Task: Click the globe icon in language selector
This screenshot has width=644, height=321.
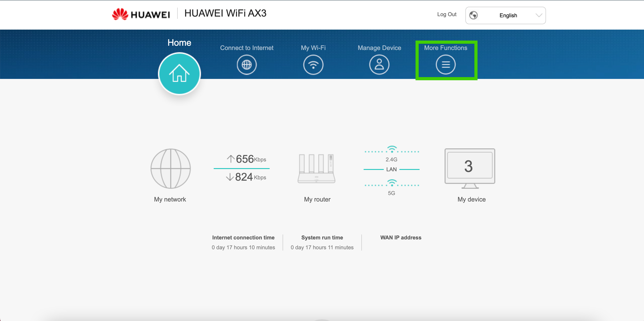Action: click(473, 15)
